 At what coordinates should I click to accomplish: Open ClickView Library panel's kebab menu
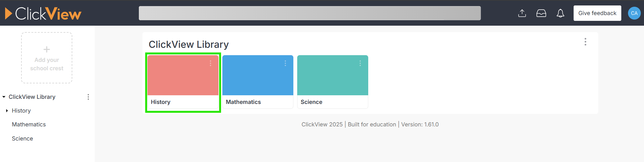point(585,42)
